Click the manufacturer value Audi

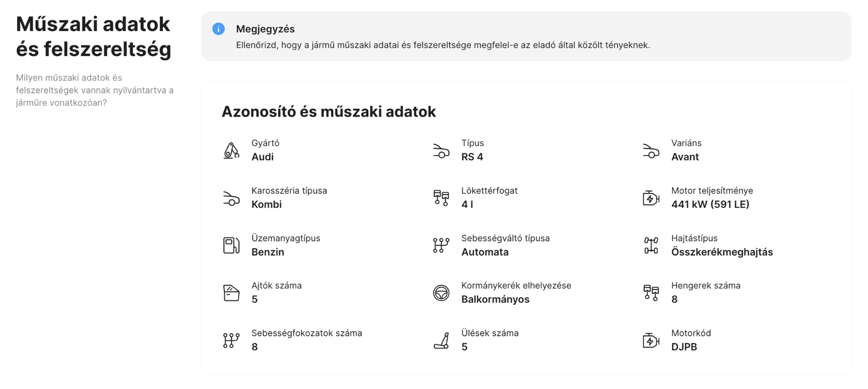click(x=262, y=157)
